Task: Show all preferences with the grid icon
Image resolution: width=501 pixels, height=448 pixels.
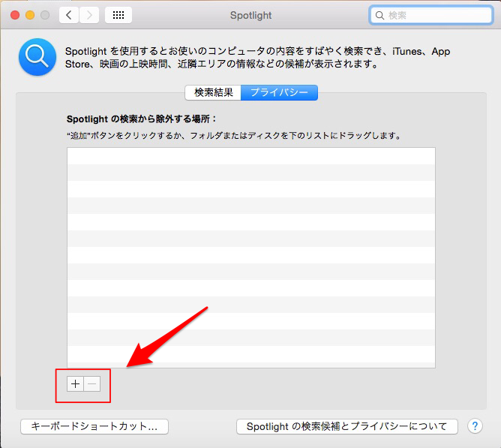Action: [118, 15]
